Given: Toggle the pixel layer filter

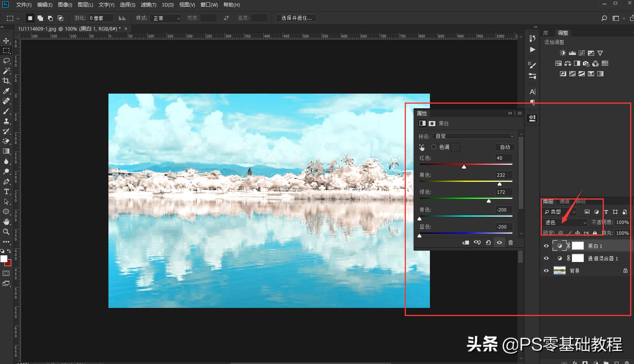Looking at the screenshot, I should click(x=587, y=212).
